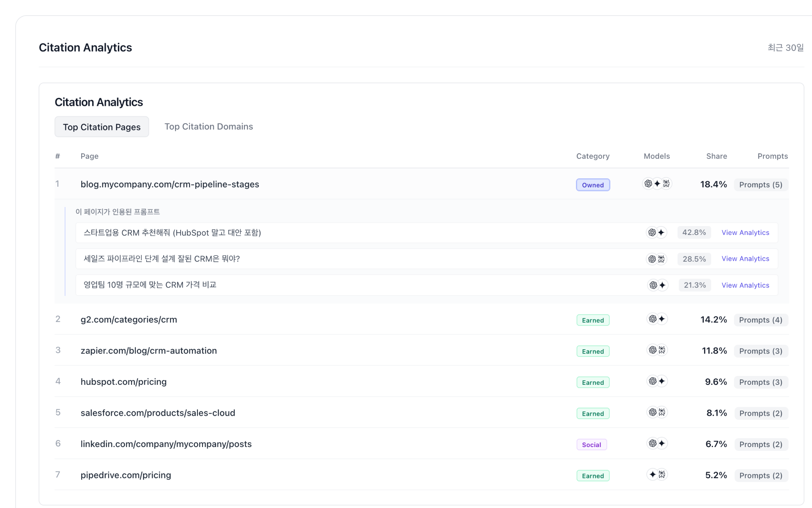The width and height of the screenshot is (812, 508).
Task: Select the Top Citation Pages tab
Action: tap(101, 127)
